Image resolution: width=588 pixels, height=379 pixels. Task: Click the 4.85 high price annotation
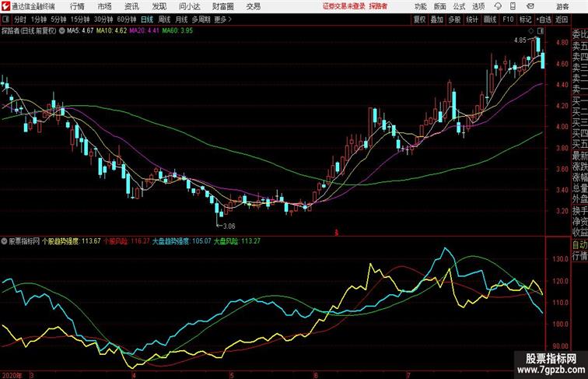[x=520, y=40]
